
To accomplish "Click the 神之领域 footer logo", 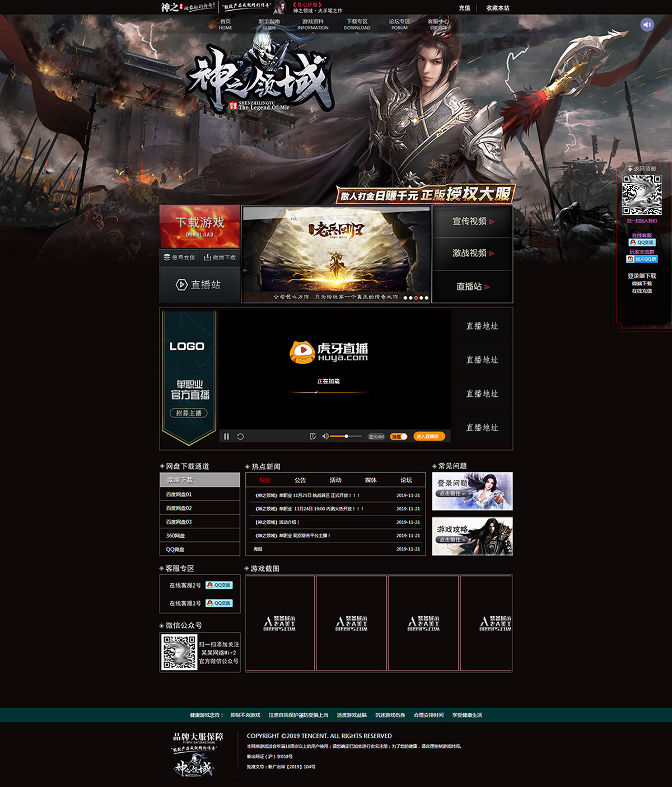I will (194, 766).
